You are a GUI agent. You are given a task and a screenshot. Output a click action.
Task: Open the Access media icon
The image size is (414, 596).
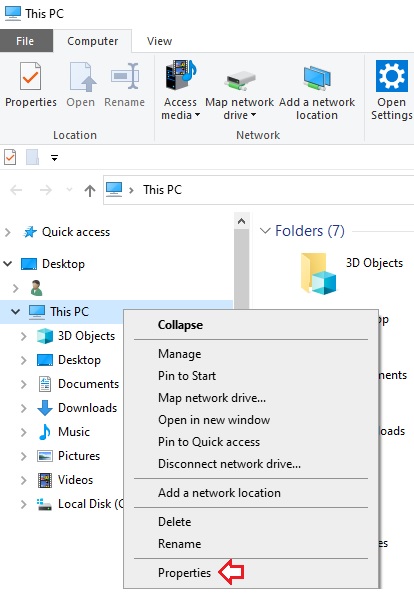point(181,75)
